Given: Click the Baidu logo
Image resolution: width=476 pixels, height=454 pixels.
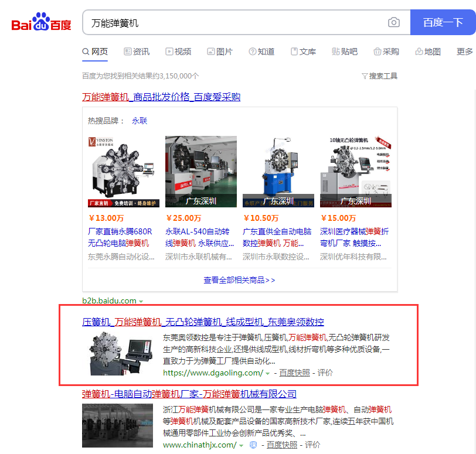Looking at the screenshot, I should 42,23.
